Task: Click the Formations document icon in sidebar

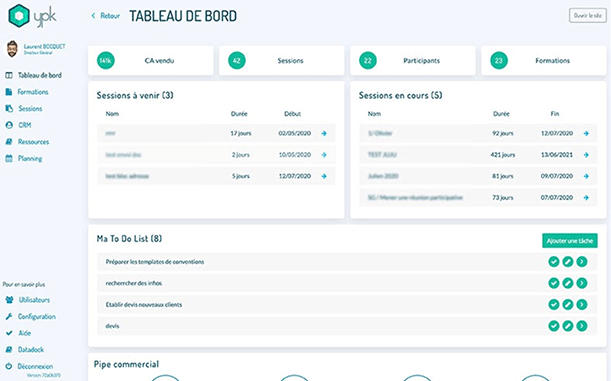Action: coord(9,92)
